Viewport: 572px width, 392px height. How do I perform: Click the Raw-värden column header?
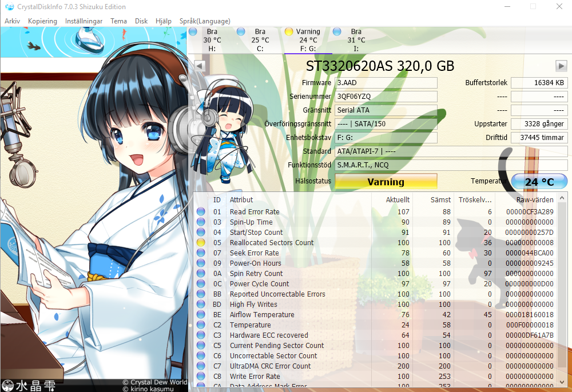526,199
